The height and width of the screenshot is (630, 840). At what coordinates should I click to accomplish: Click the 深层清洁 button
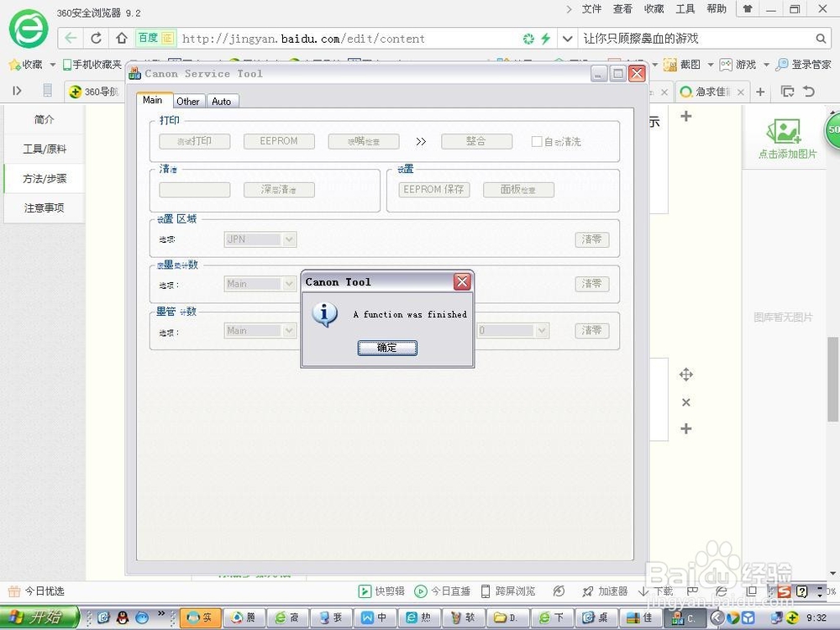[x=279, y=190]
